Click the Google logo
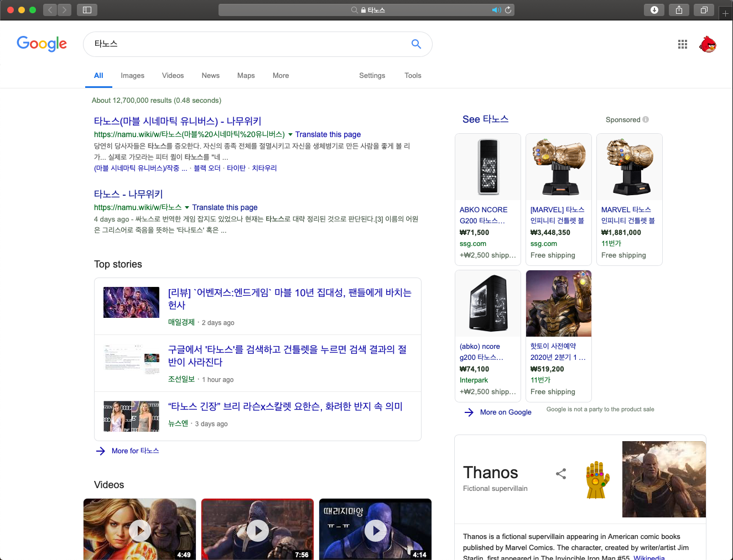This screenshot has width=733, height=560. (x=42, y=44)
